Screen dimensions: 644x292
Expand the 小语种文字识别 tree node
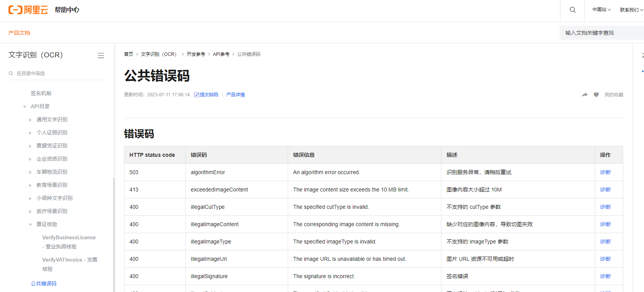coord(30,198)
